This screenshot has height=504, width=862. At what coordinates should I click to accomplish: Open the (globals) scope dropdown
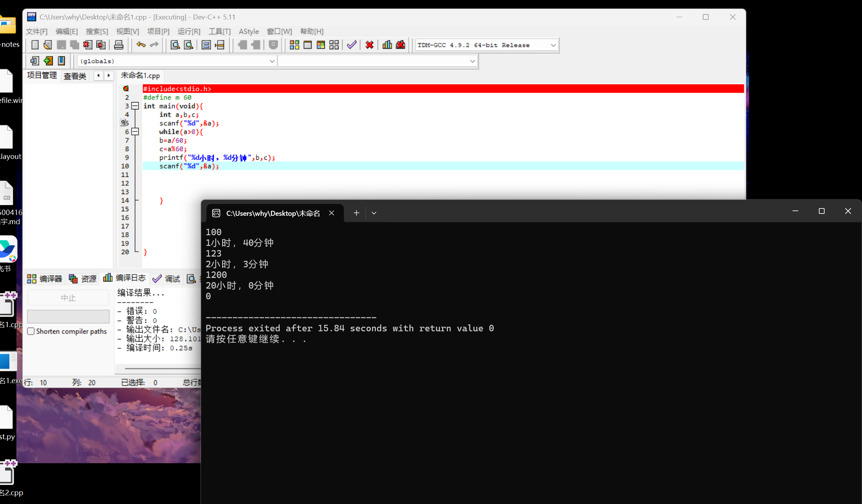click(272, 61)
